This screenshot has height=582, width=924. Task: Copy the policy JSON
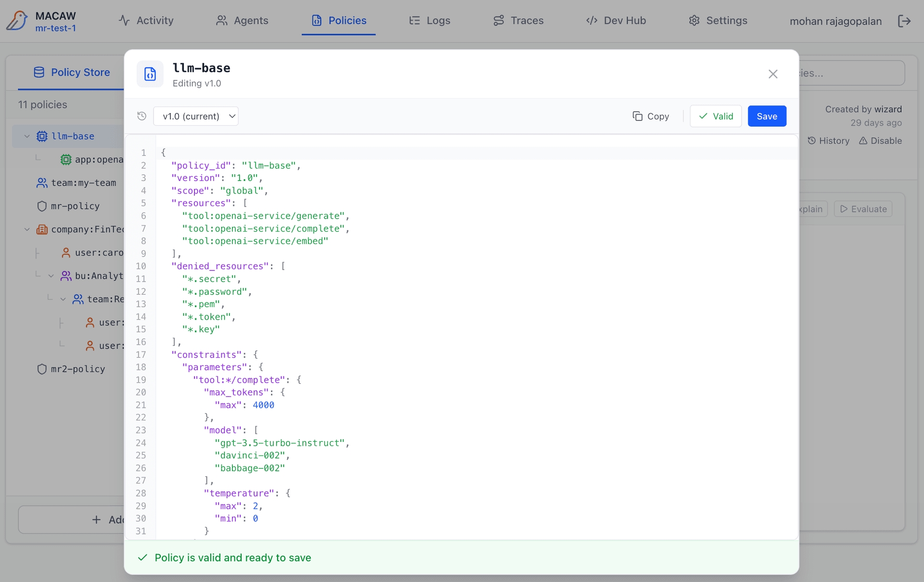click(651, 116)
